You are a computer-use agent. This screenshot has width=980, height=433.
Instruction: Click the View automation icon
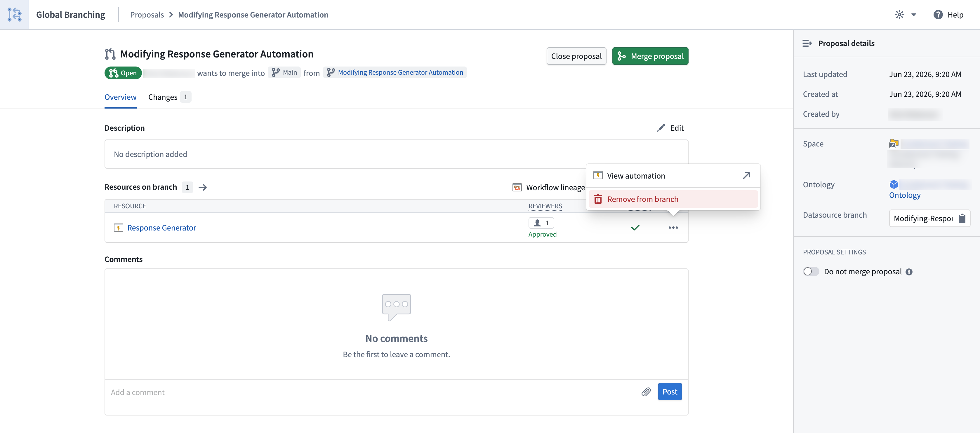[598, 175]
